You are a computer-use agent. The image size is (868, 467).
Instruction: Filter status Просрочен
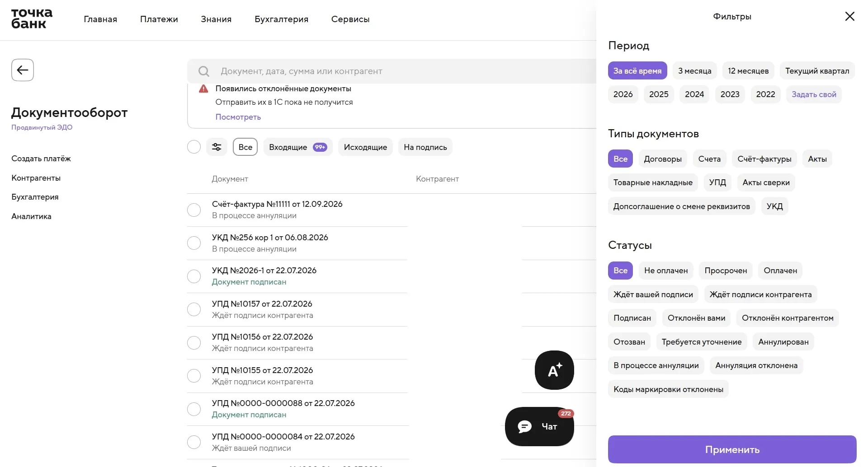pyautogui.click(x=726, y=270)
